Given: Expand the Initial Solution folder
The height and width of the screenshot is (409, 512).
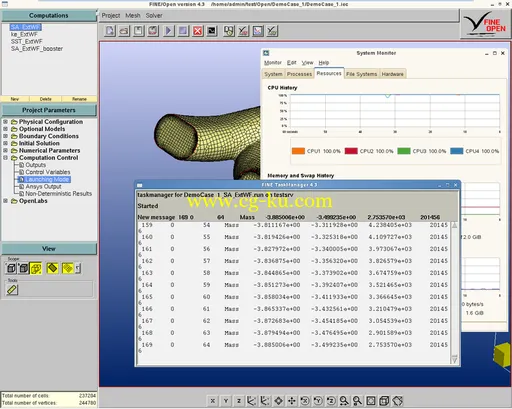Looking at the screenshot, I should pos(5,143).
